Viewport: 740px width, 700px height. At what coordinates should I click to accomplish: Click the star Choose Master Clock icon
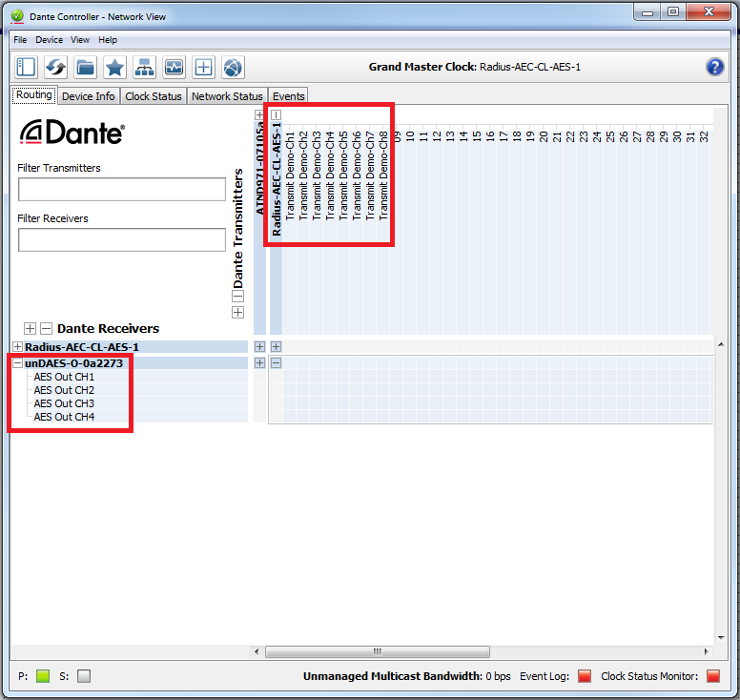tap(114, 67)
